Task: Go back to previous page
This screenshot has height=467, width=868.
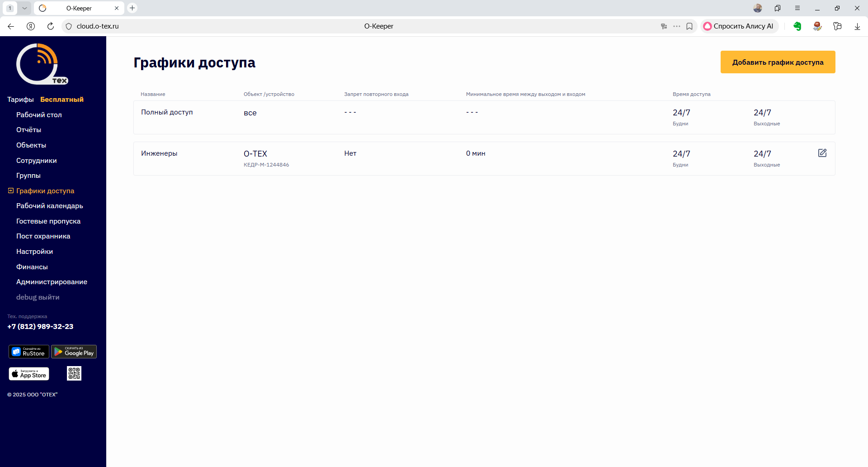Action: (11, 26)
